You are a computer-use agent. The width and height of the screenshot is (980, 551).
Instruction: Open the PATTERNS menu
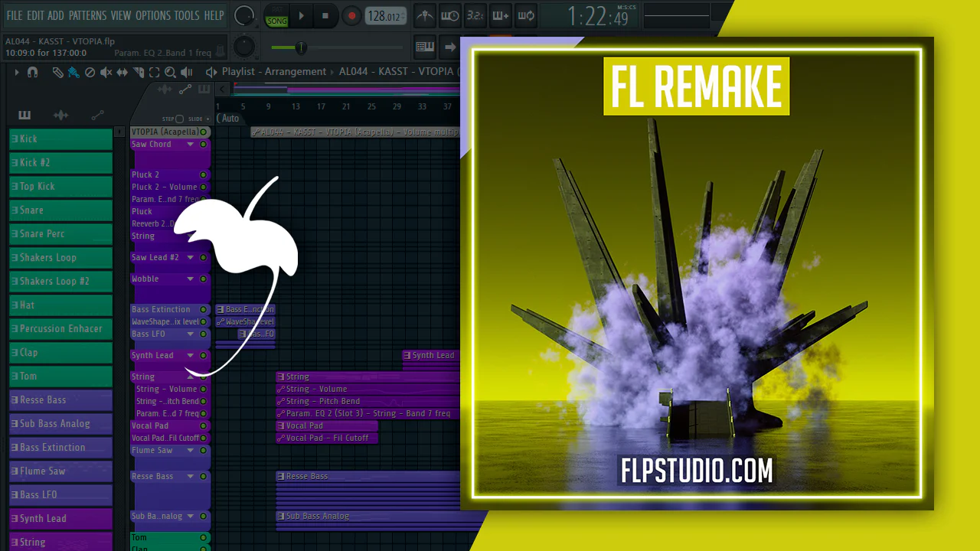click(x=88, y=15)
